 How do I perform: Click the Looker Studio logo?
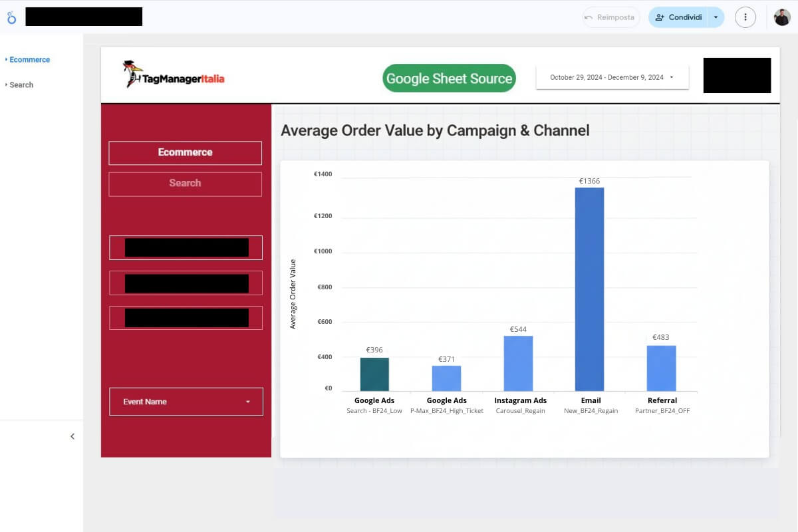click(11, 17)
